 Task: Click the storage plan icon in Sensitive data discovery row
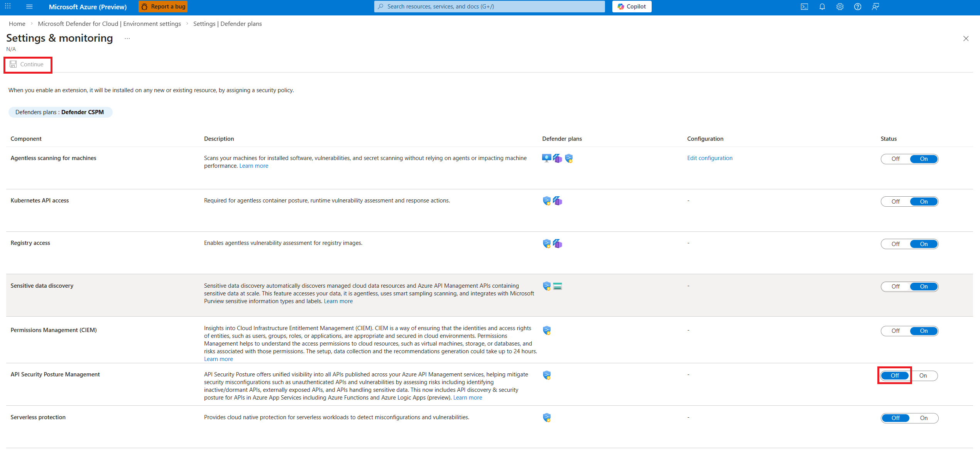tap(558, 286)
